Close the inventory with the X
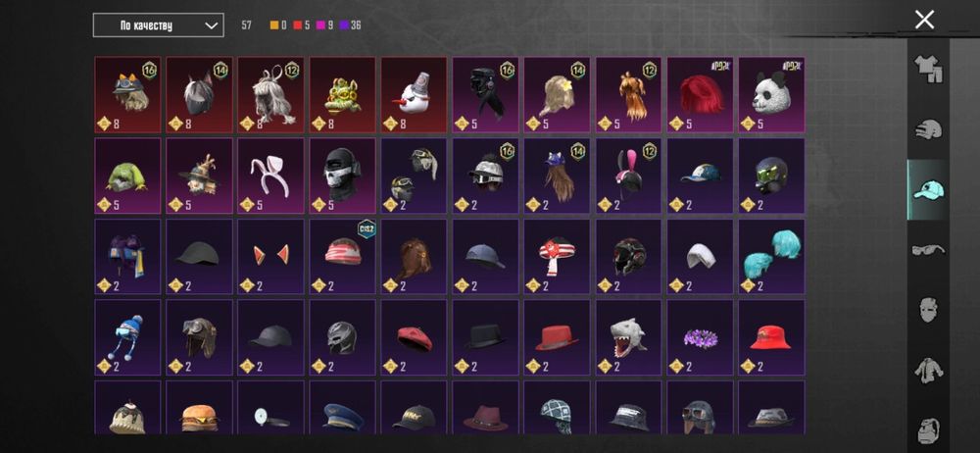The image size is (980, 453). pos(924,20)
